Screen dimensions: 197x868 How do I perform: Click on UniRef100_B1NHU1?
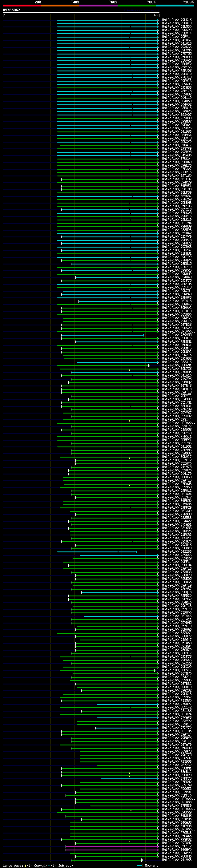coord(176,253)
